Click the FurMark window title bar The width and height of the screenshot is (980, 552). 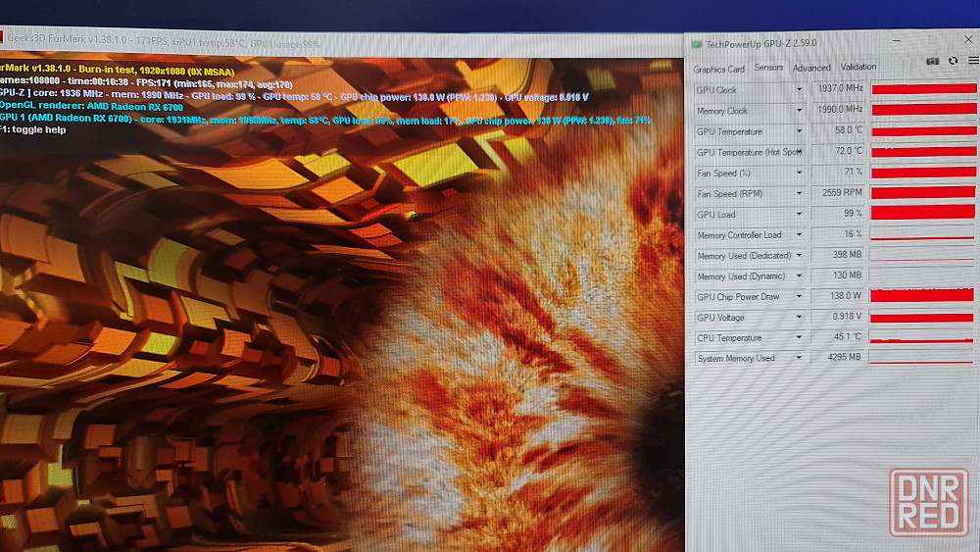pos(341,42)
